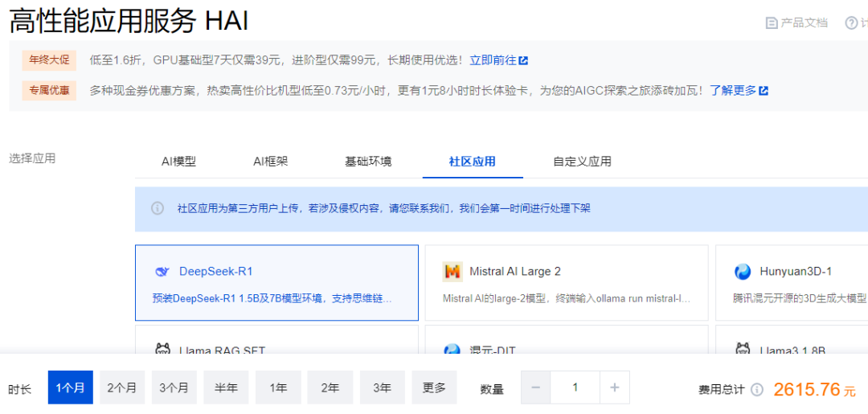Select the 3个月 duration option

pos(174,387)
